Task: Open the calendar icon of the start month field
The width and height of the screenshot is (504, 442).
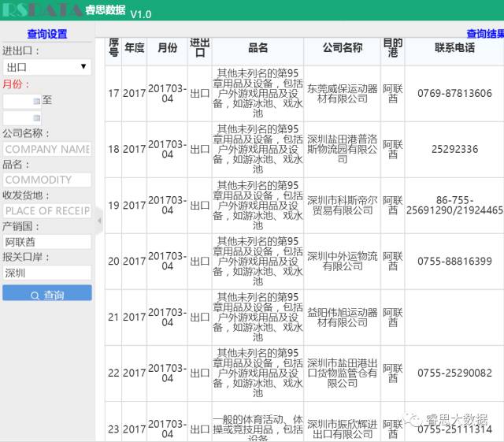Action: (x=37, y=102)
